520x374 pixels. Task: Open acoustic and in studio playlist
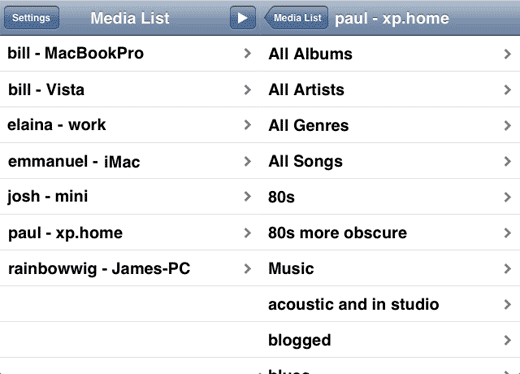[390, 304]
